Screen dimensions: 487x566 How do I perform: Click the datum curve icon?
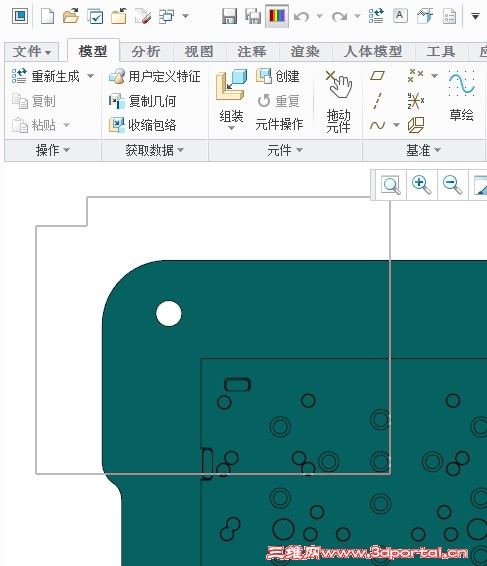pos(378,125)
